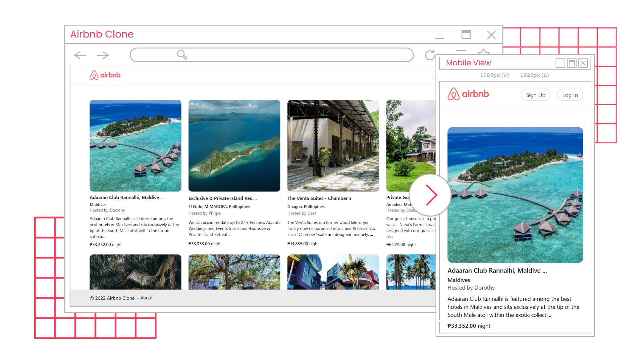Open the Exclusive & Private Island photo

click(x=234, y=145)
